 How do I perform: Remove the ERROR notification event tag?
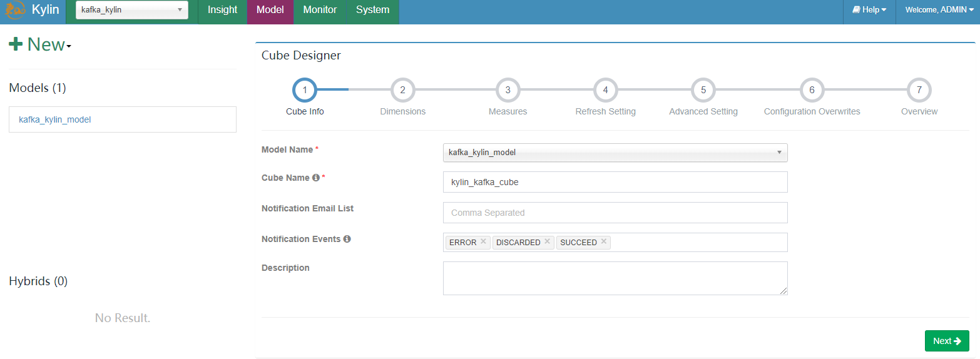click(483, 241)
